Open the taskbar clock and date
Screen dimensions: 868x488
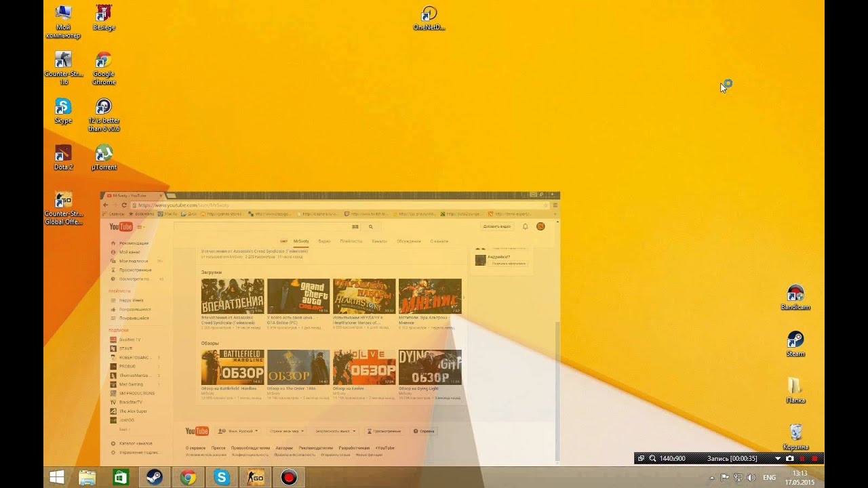pyautogui.click(x=800, y=478)
